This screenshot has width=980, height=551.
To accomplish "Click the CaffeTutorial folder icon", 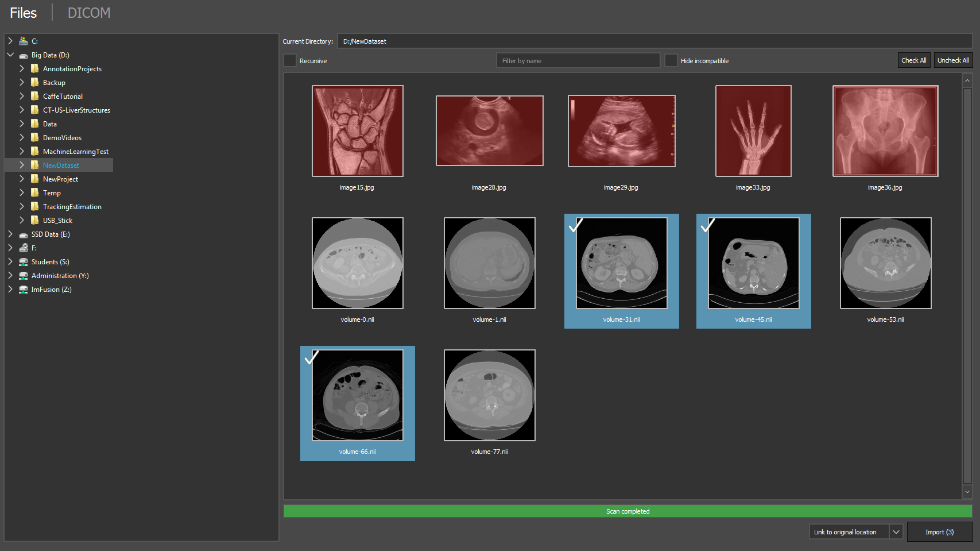I will 35,96.
